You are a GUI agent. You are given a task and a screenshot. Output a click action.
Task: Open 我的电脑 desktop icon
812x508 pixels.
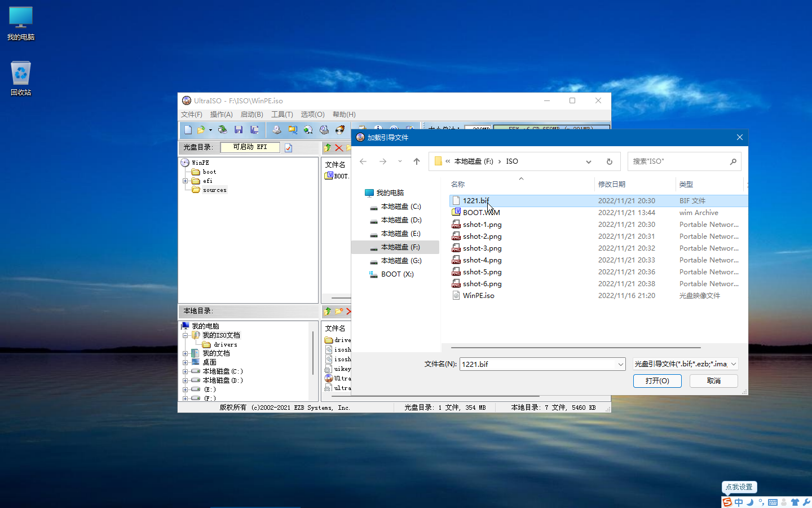pyautogui.click(x=21, y=24)
